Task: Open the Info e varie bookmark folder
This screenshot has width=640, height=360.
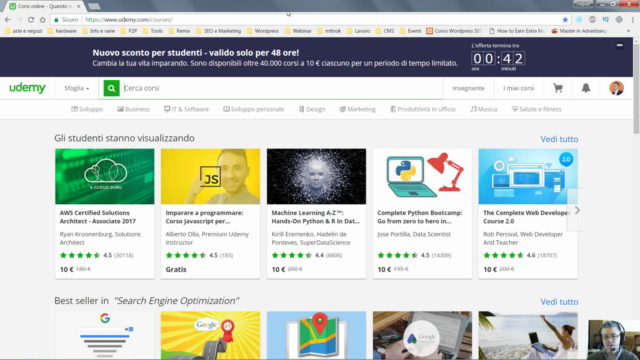Action: [98, 31]
